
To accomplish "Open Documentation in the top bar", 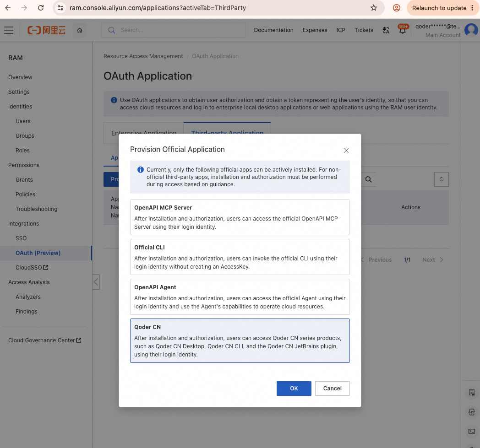I will click(x=273, y=30).
